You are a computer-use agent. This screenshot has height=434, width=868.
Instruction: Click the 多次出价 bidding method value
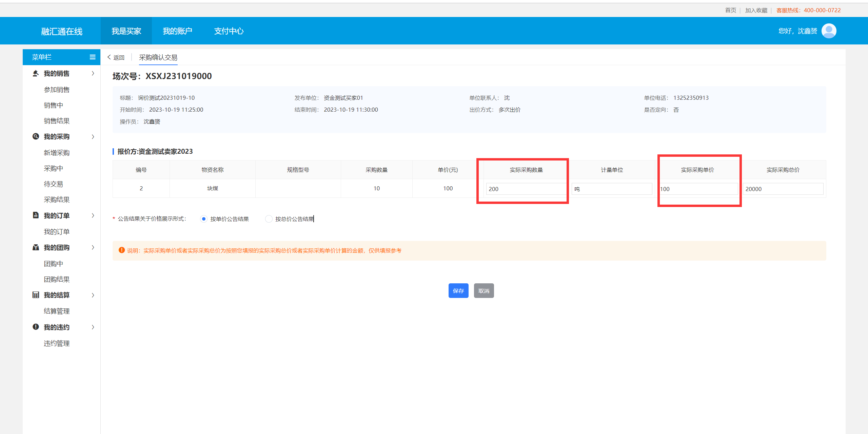[509, 110]
